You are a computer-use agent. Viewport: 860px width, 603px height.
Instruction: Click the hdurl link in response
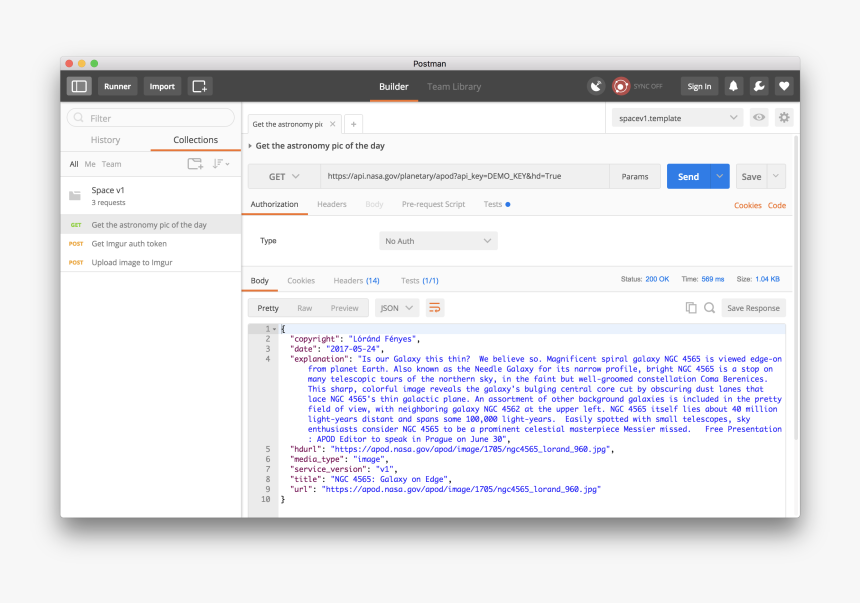click(x=470, y=449)
